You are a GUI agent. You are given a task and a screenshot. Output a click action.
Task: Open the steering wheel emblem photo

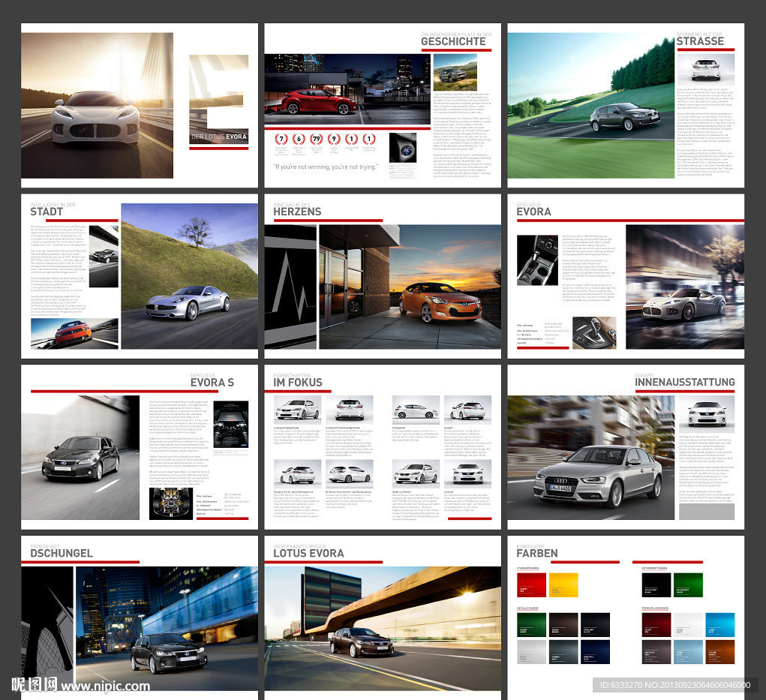click(x=403, y=148)
